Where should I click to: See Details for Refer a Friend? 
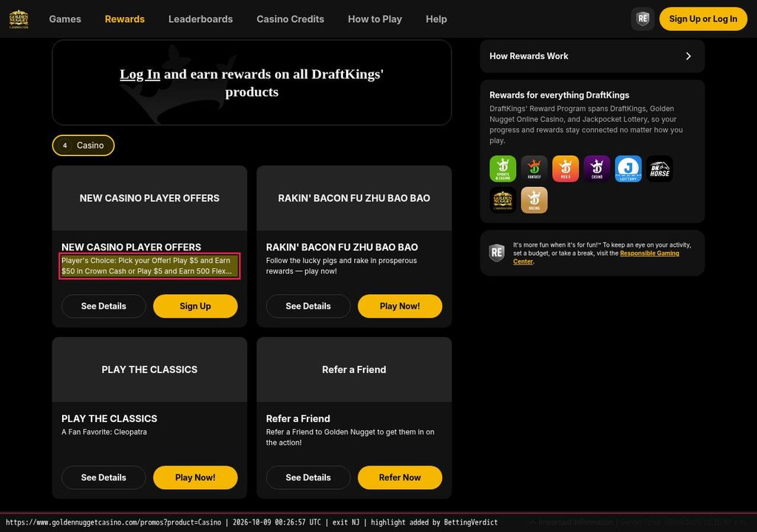pos(308,477)
